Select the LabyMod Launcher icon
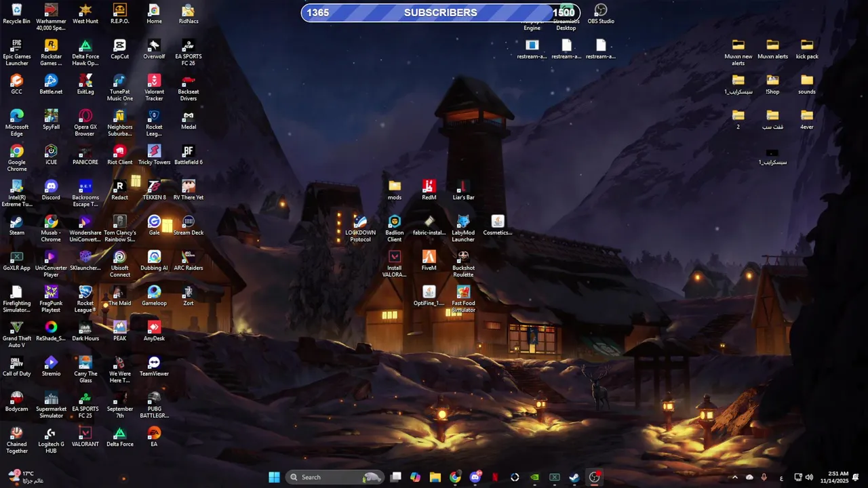Screen dimensions: 868x488 tap(463, 228)
